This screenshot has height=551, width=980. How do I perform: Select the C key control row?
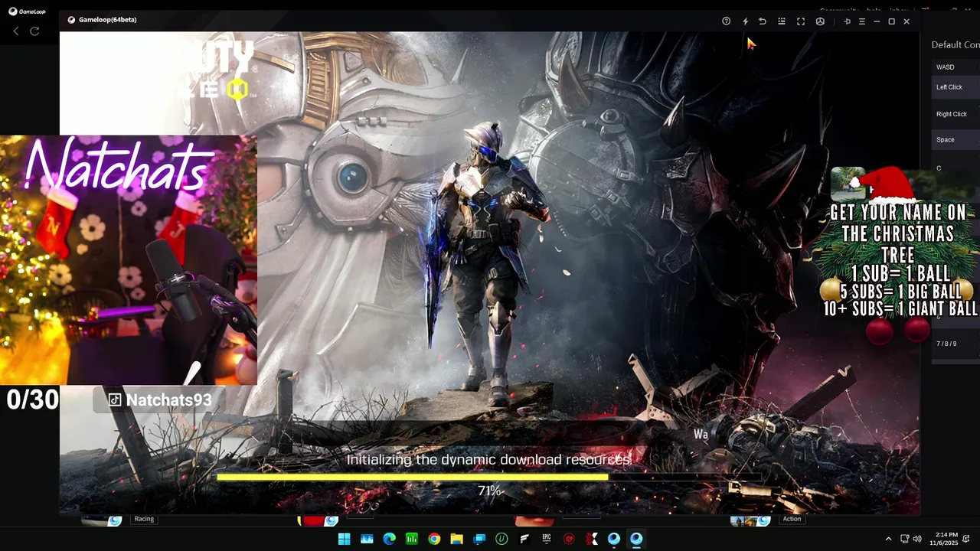point(956,168)
